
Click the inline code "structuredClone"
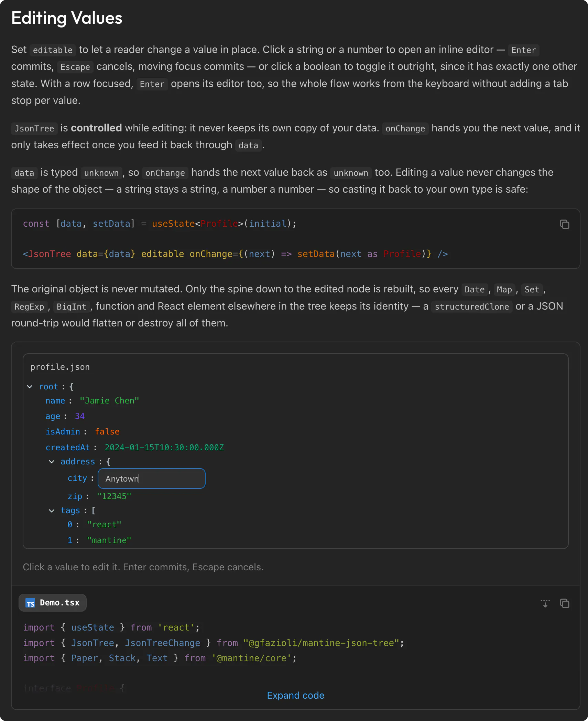pyautogui.click(x=472, y=307)
